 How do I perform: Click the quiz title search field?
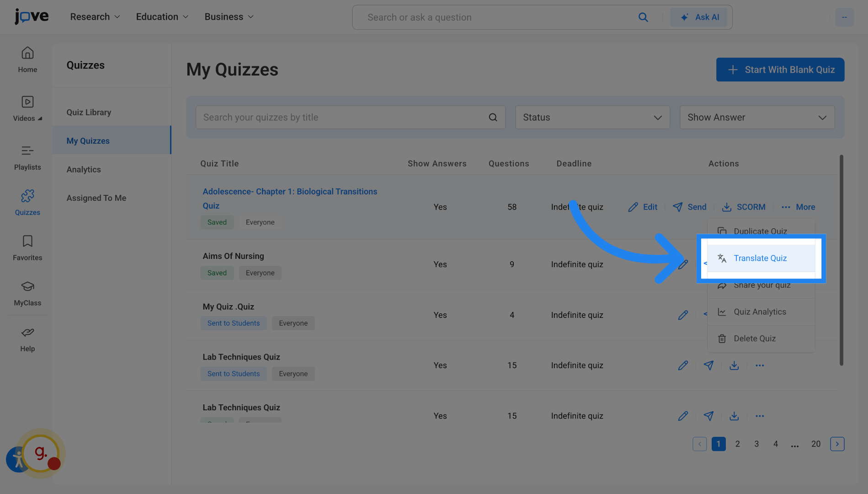(343, 118)
